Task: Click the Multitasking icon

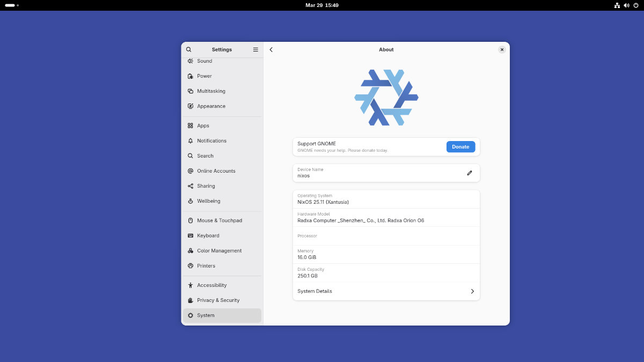Action: point(191,91)
